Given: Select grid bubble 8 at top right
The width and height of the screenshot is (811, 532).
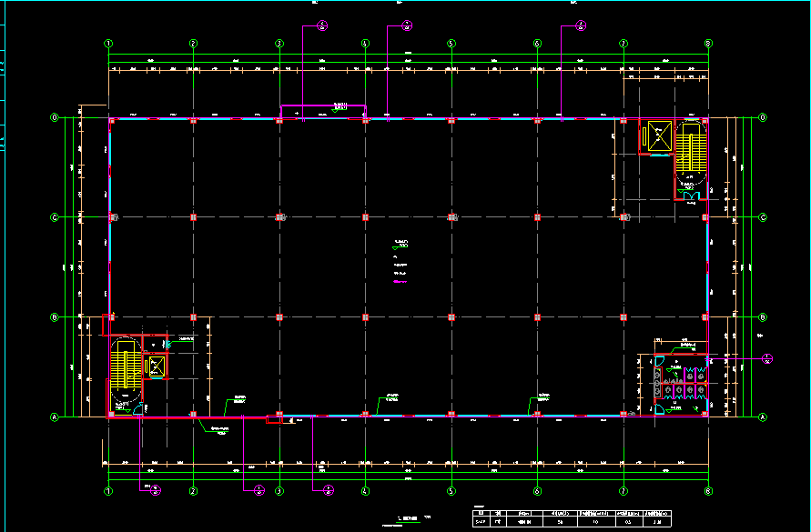Looking at the screenshot, I should (708, 43).
